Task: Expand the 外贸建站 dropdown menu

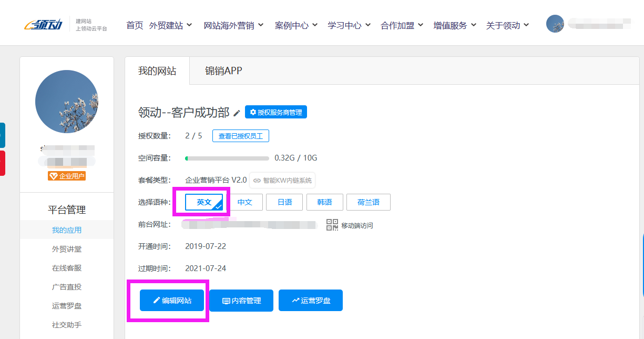Action: click(170, 25)
